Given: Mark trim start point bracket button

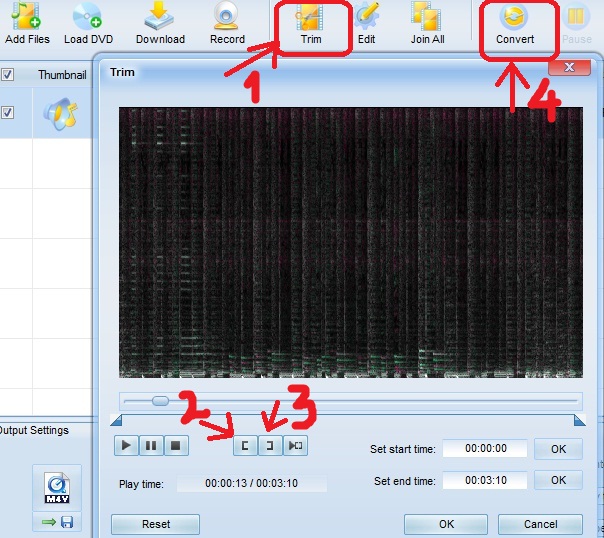Looking at the screenshot, I should [x=245, y=446].
